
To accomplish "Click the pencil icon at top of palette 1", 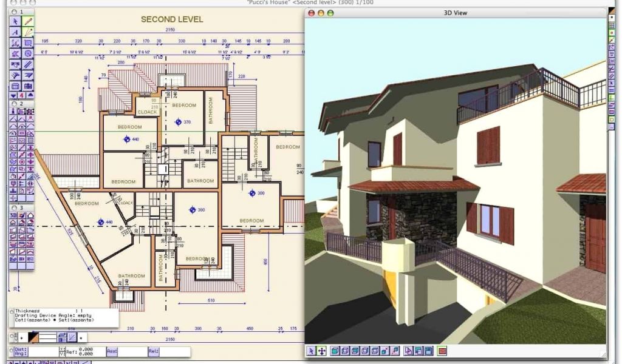I will (28, 21).
